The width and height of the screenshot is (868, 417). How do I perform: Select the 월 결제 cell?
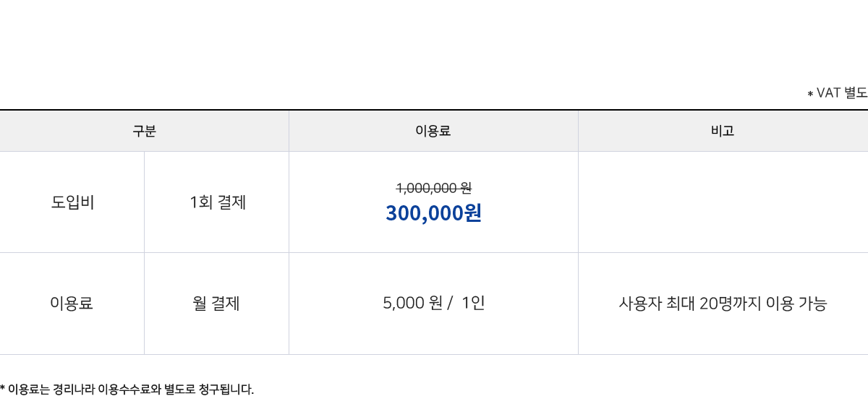216,304
